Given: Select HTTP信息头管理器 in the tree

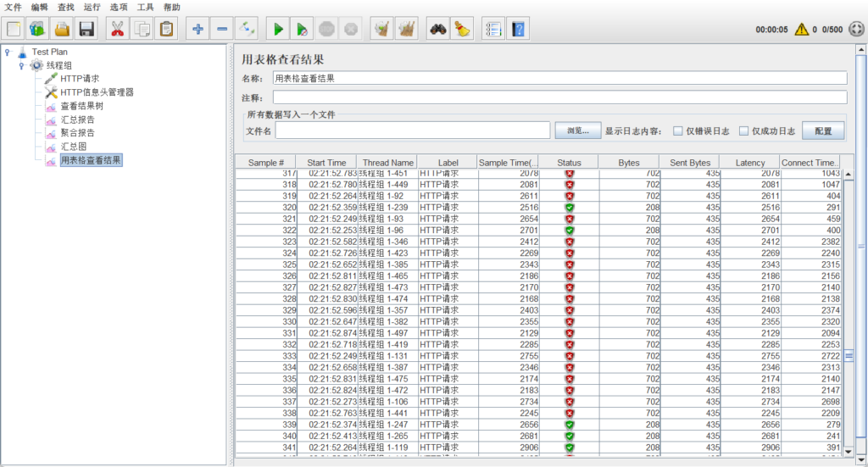Looking at the screenshot, I should click(97, 92).
